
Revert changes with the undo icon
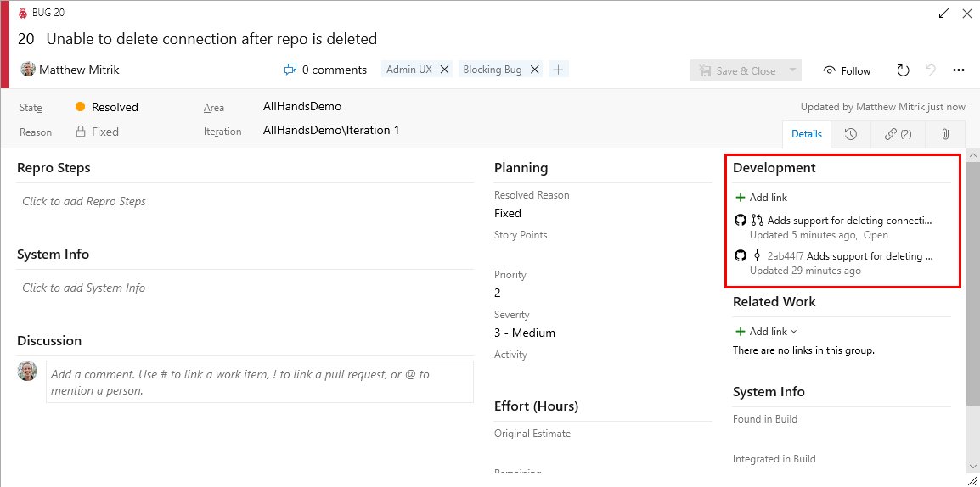931,70
